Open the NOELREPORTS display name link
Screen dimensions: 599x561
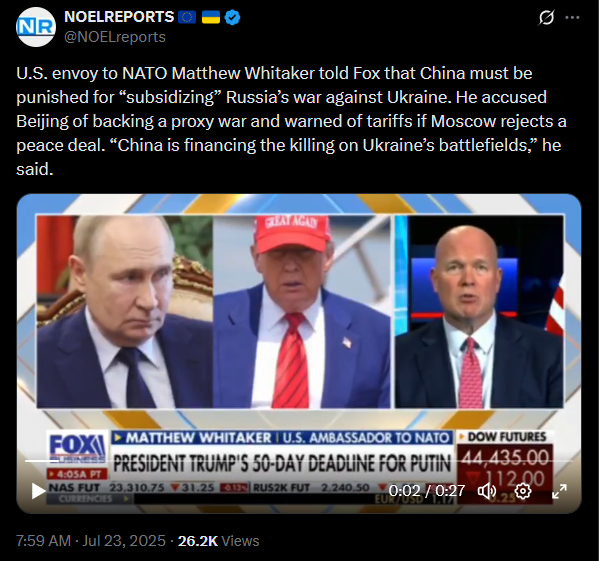click(119, 17)
